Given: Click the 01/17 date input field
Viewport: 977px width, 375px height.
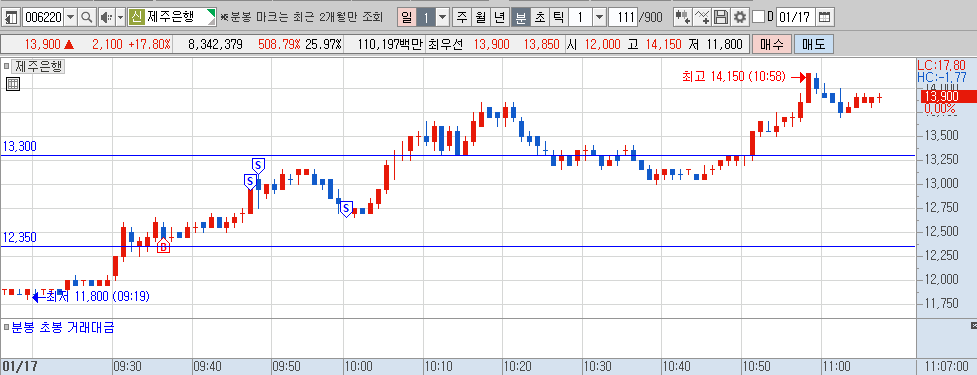Looking at the screenshot, I should [795, 17].
